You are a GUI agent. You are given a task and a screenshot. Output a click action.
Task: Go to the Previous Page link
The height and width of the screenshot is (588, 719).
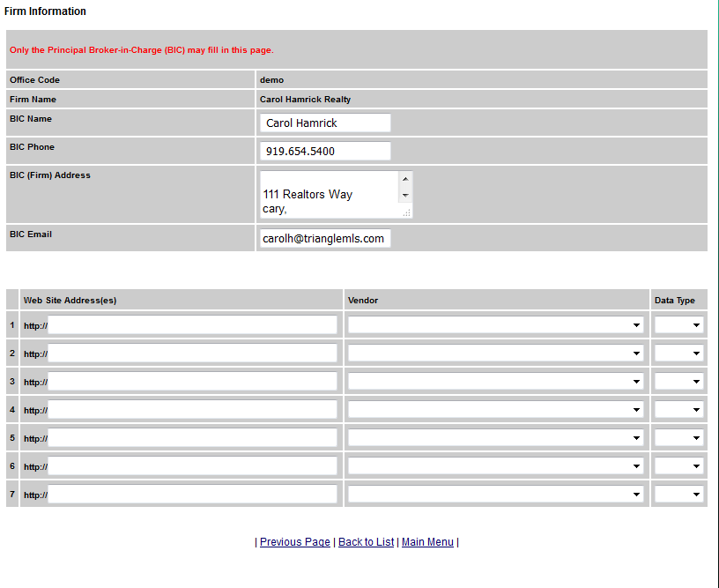[295, 542]
